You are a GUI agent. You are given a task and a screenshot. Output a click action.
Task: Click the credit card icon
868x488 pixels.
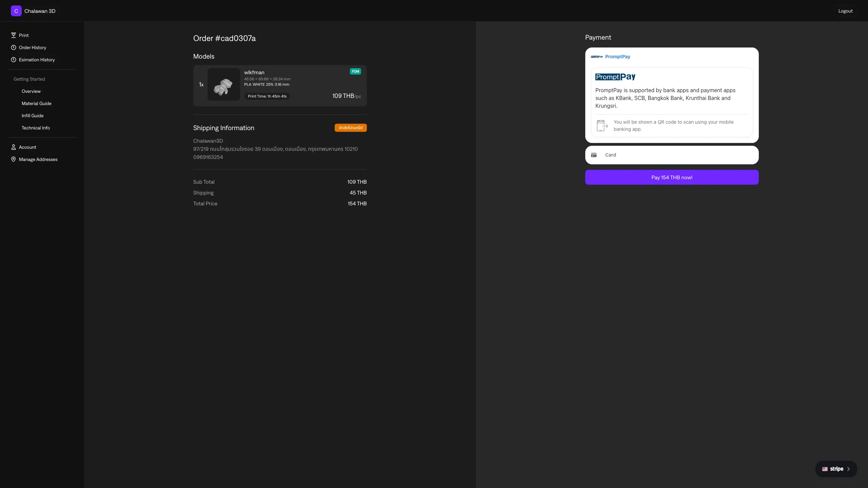coord(594,155)
